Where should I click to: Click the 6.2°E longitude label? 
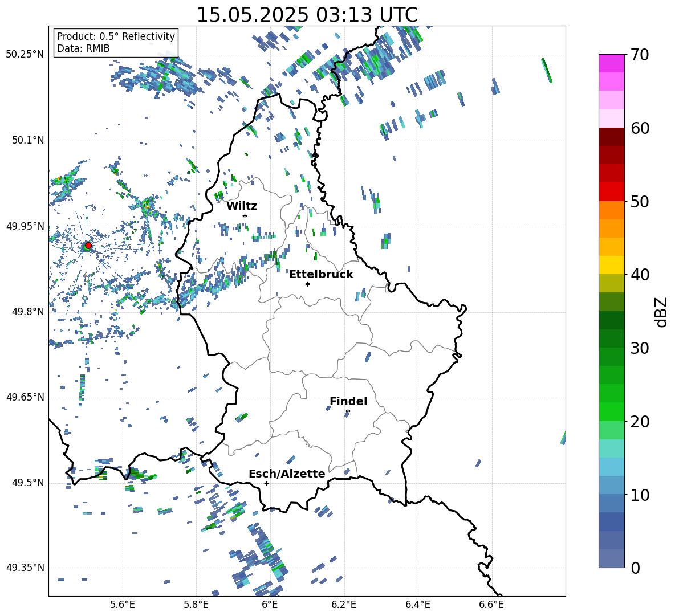pyautogui.click(x=344, y=605)
